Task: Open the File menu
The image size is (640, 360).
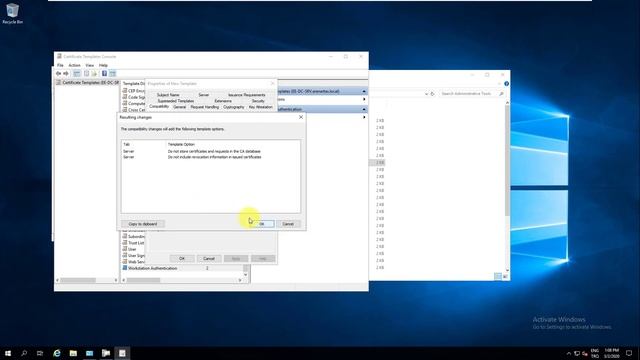Action: coord(60,65)
